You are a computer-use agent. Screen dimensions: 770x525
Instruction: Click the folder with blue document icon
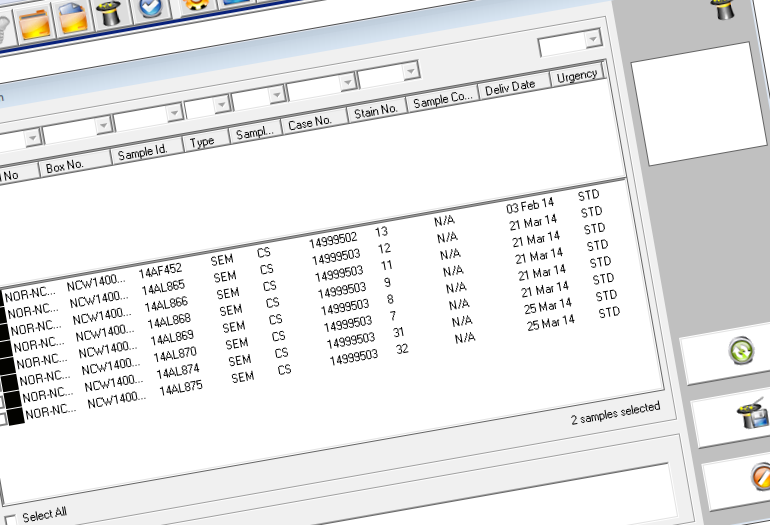click(73, 17)
